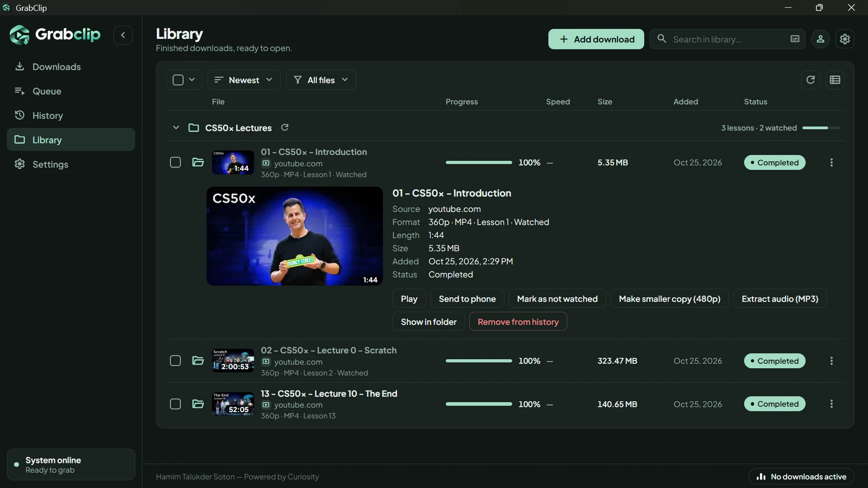Screen dimensions: 868x488
Task: Click the CS50x Lectures watched progress bar
Action: point(821,128)
